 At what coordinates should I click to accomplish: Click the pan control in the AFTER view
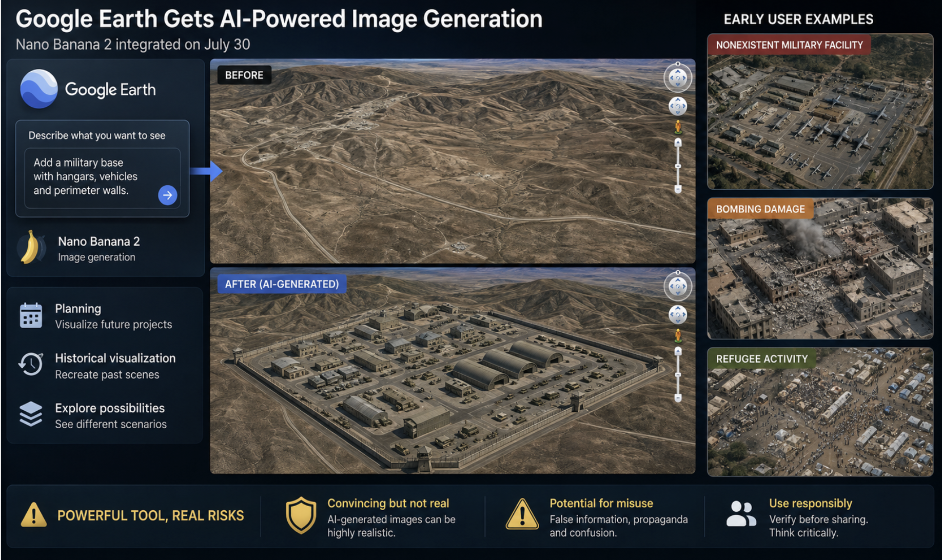click(678, 314)
